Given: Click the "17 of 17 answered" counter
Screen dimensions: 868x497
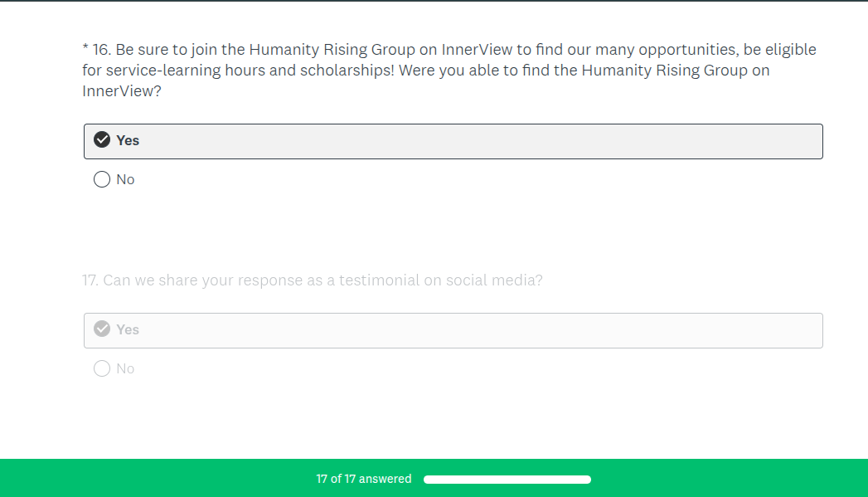Looking at the screenshot, I should [363, 479].
